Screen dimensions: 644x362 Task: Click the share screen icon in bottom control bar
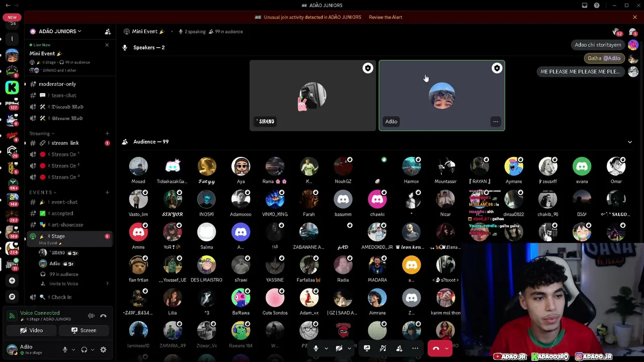367,348
